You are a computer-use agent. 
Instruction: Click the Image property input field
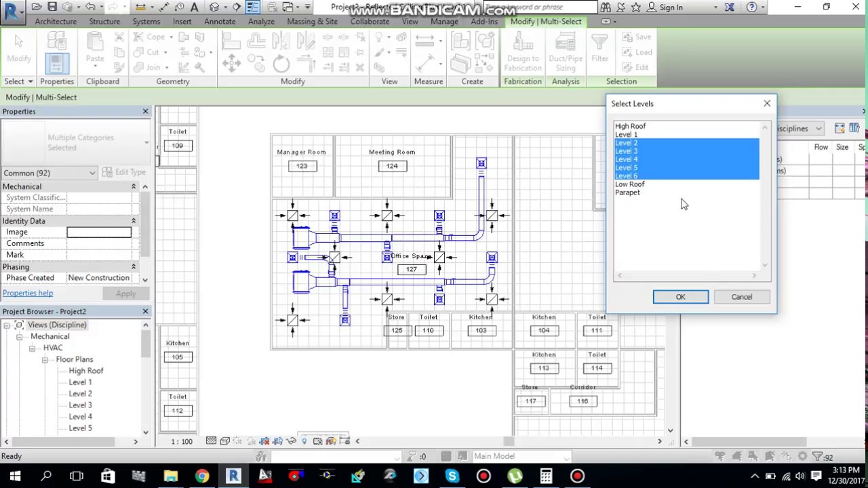coord(99,232)
